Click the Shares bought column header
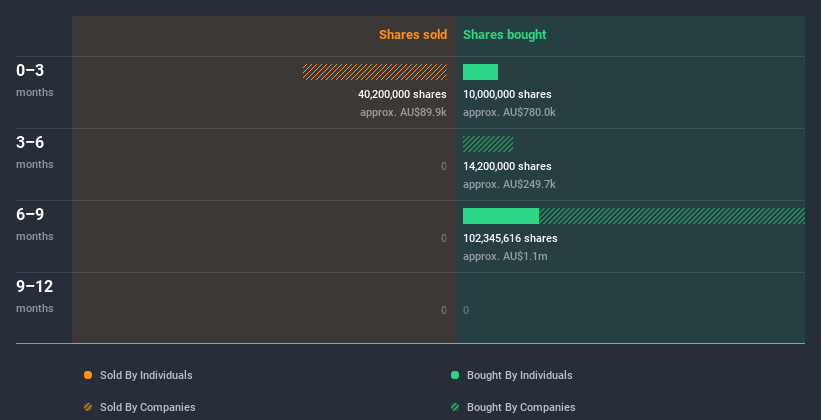The image size is (821, 420). (x=505, y=35)
